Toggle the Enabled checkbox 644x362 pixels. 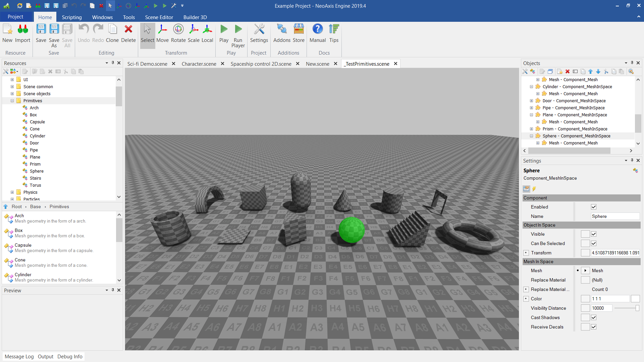pos(594,207)
